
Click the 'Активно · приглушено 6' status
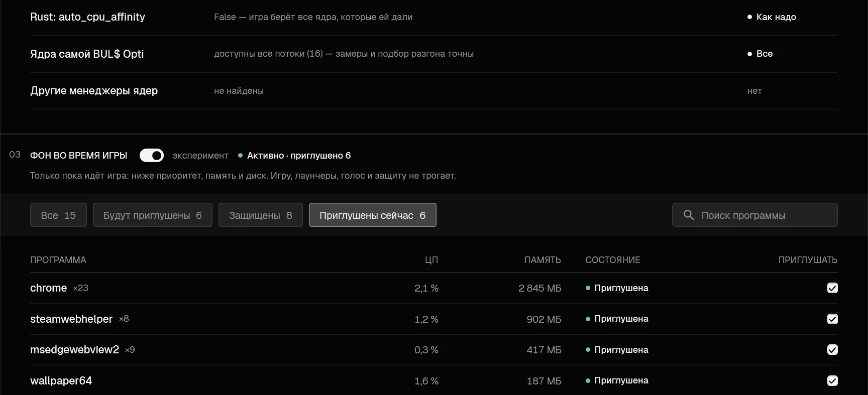(299, 156)
